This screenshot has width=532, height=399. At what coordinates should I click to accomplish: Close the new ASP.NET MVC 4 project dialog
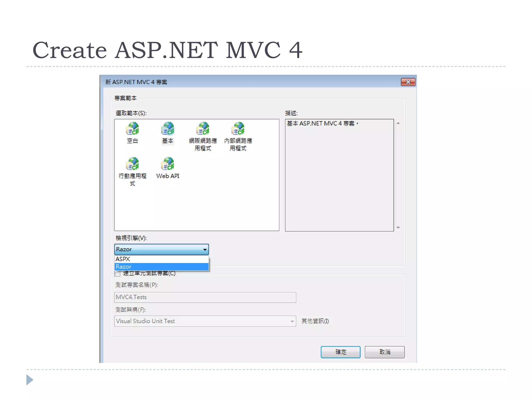pyautogui.click(x=408, y=82)
